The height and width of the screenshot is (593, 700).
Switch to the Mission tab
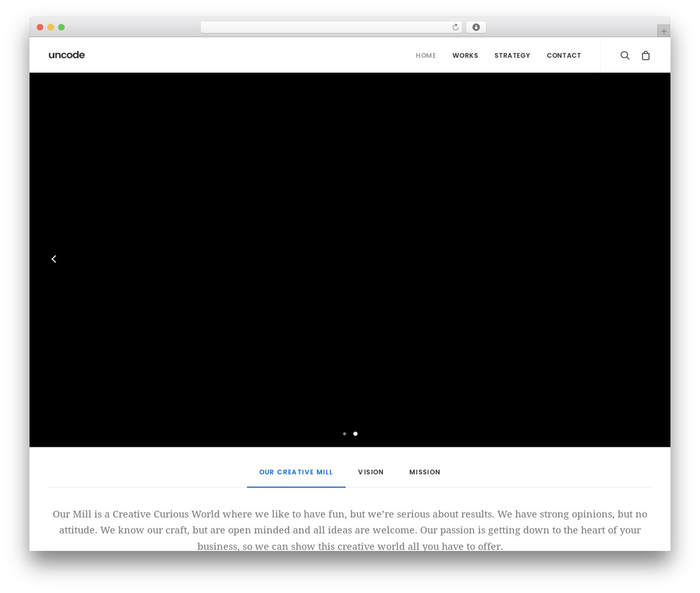coord(425,472)
